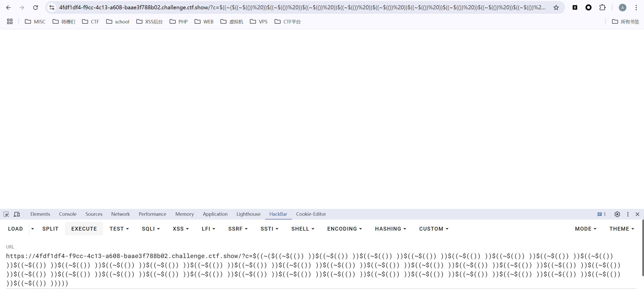Toggle the device toolbar icon

click(17, 214)
